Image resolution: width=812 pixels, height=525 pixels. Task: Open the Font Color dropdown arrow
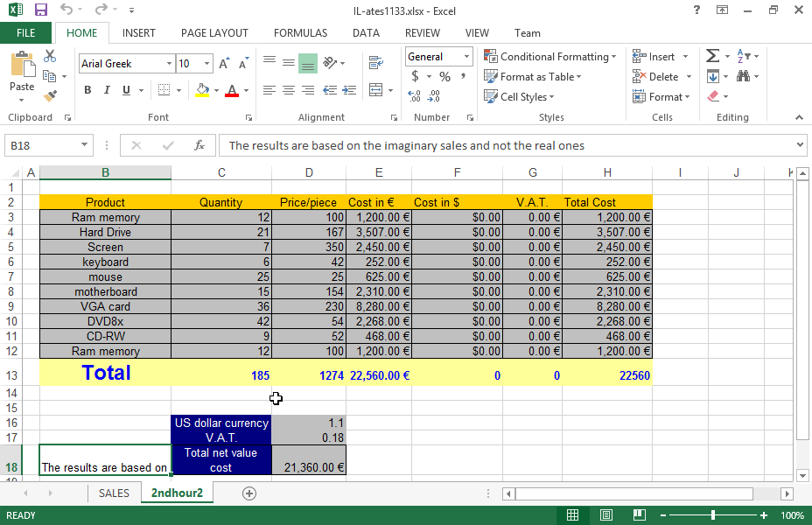245,90
